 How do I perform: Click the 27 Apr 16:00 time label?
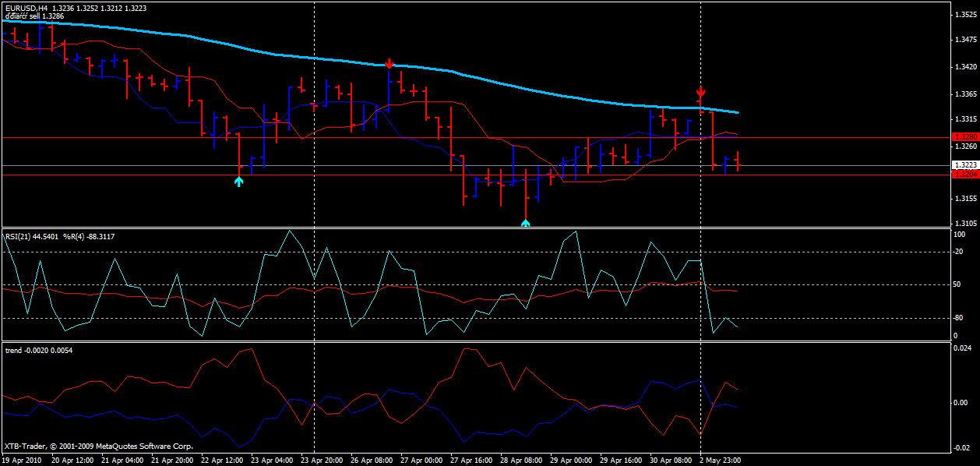pos(471,461)
